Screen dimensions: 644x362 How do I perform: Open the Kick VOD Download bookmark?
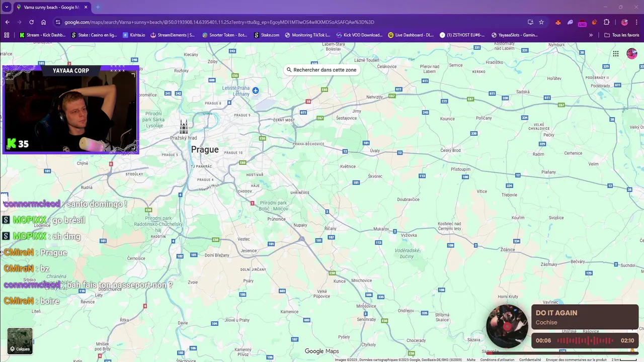359,35
